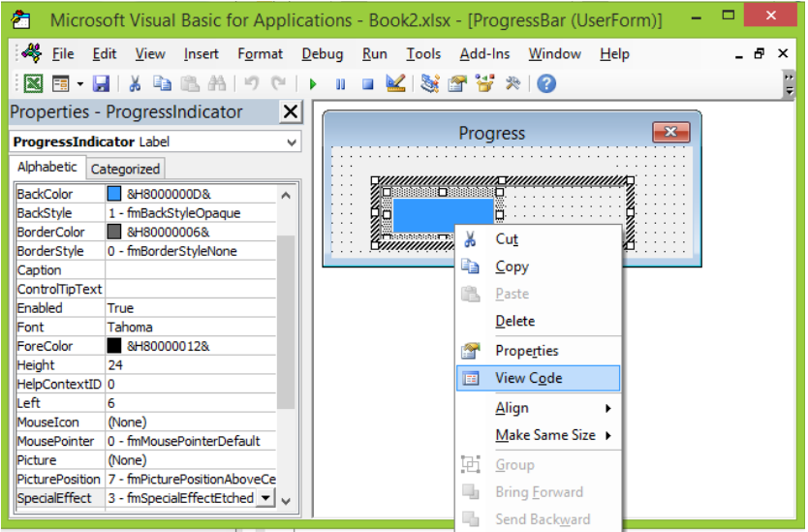This screenshot has width=808, height=532.
Task: Click the Break pause icon
Action: pos(341,84)
